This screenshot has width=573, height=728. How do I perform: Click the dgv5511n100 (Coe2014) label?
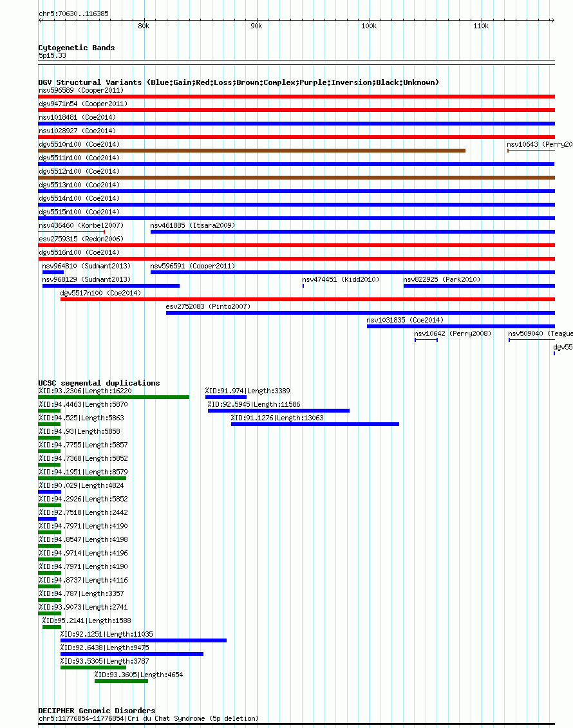click(79, 158)
